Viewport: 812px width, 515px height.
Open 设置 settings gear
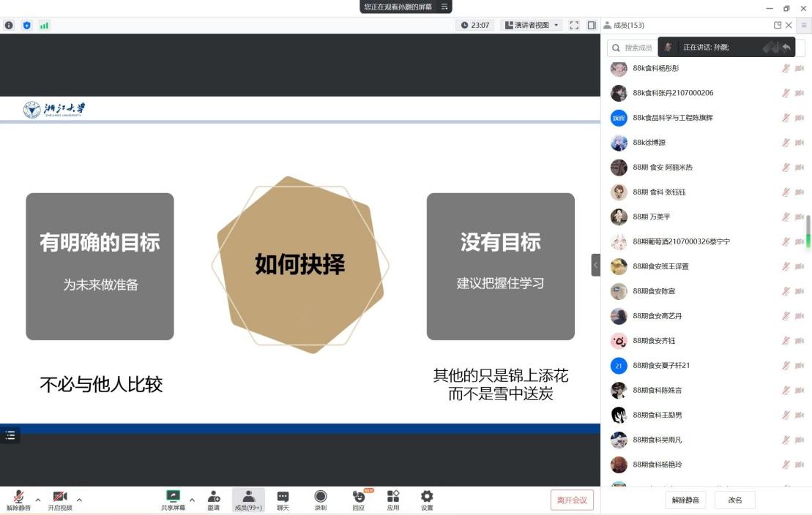point(427,500)
